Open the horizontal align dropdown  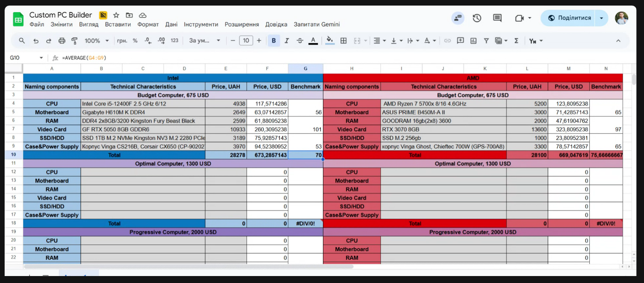tap(379, 41)
